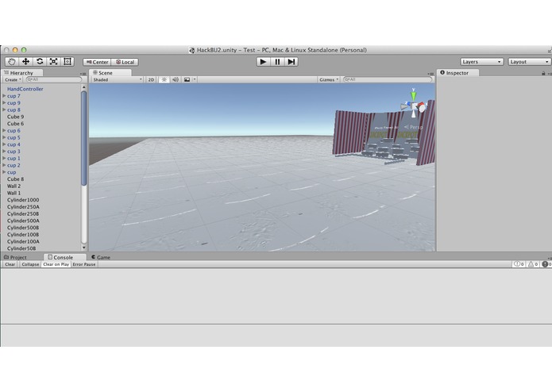Screen dimensions: 552x392
Task: Select the Hand tool
Action: [12, 62]
